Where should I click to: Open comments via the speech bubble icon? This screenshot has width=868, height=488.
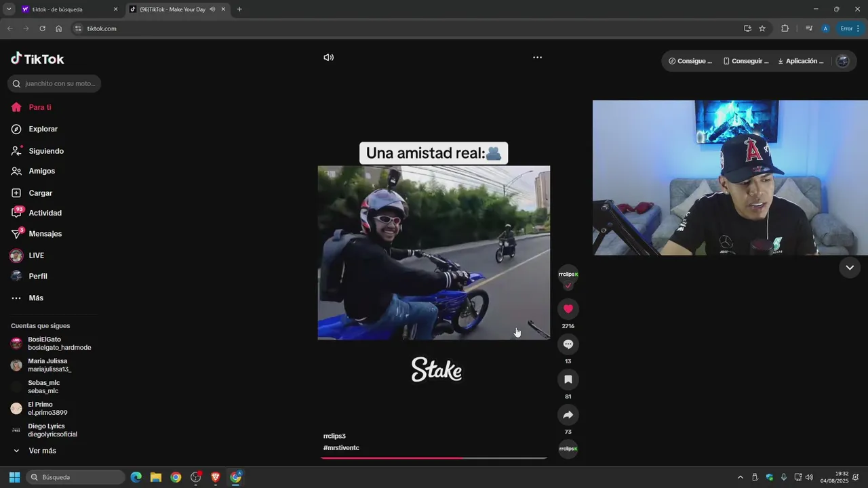pos(568,344)
